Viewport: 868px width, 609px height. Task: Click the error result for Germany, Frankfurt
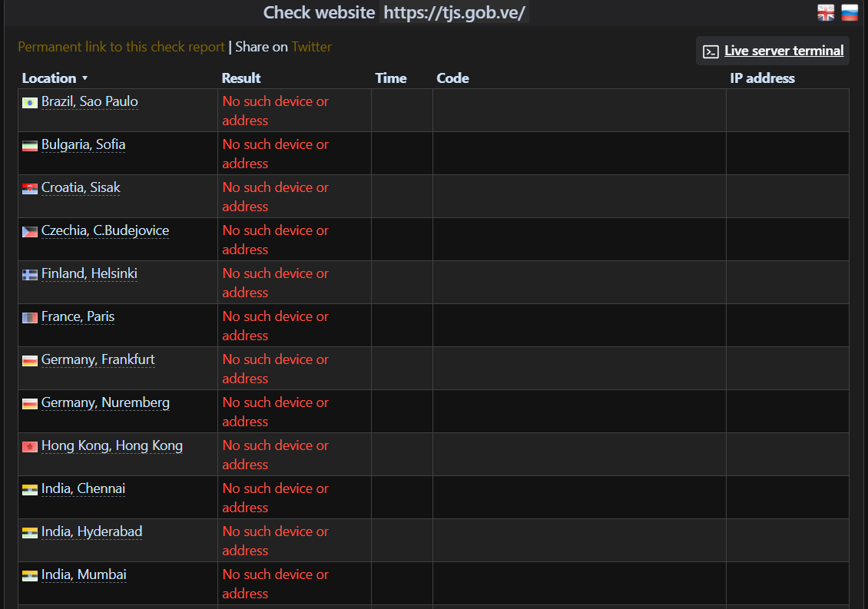[x=276, y=369]
